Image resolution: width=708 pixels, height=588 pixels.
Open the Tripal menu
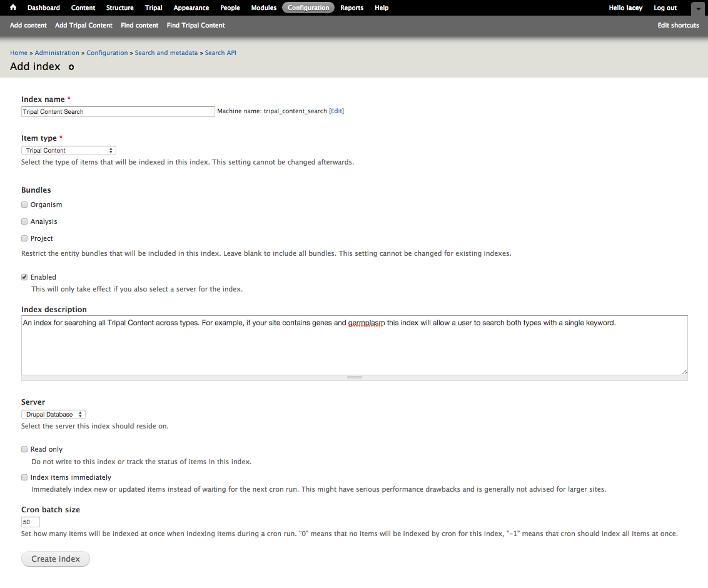[153, 8]
